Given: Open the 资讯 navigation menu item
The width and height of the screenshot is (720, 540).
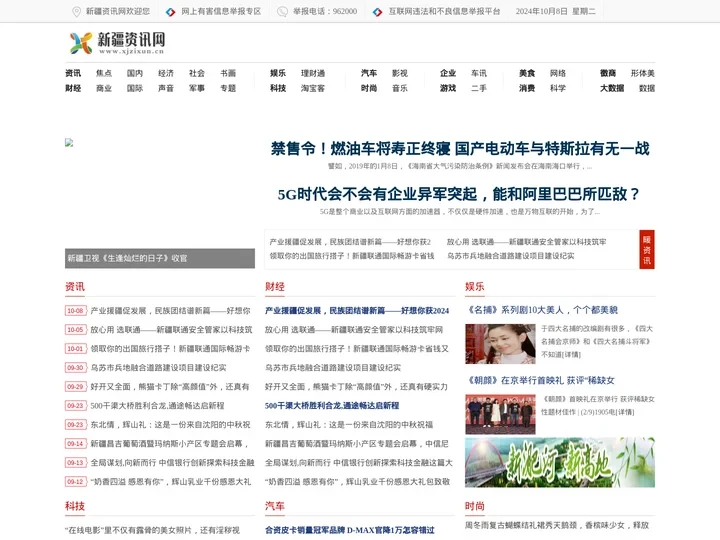Looking at the screenshot, I should [x=73, y=73].
